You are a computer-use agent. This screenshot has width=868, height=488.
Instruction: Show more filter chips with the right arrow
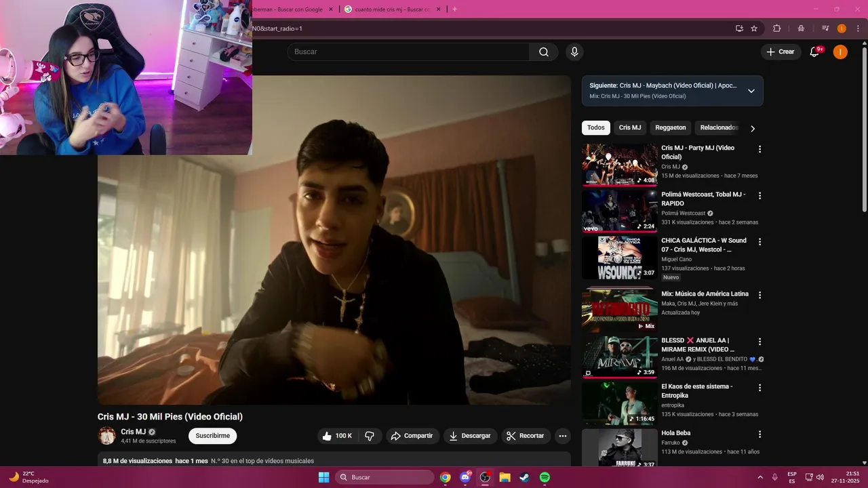753,128
